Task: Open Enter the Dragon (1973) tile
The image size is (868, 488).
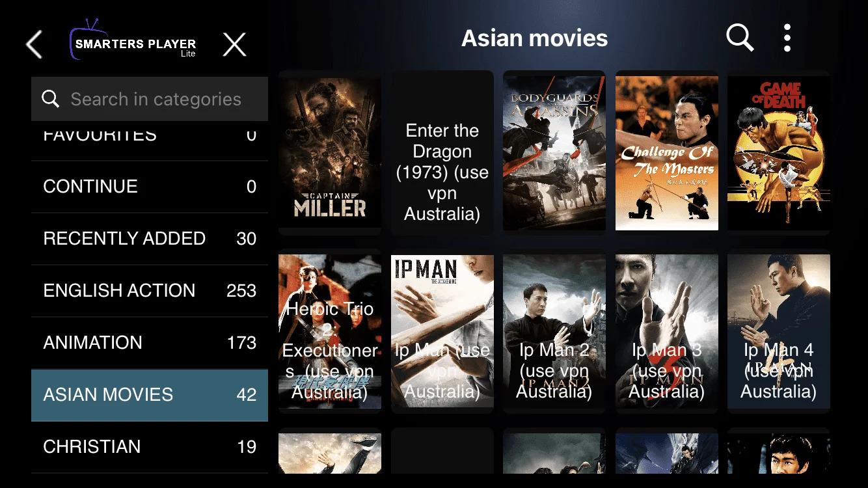Action: tap(442, 153)
